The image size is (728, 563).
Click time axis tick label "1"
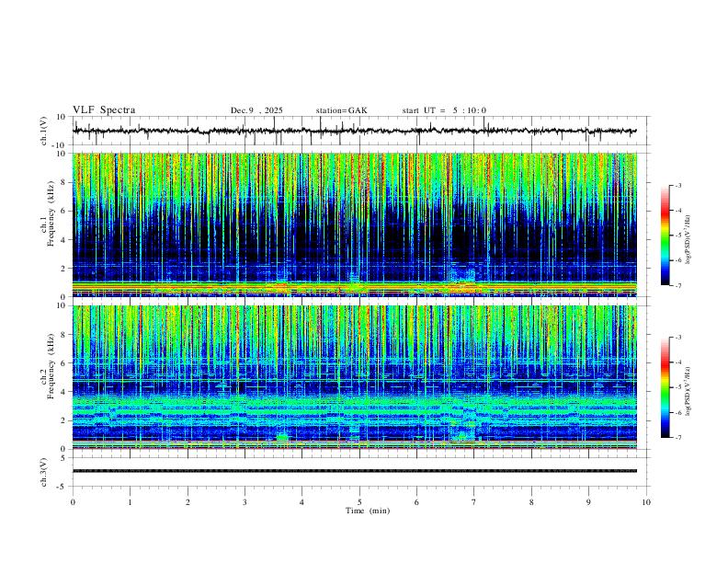(x=130, y=502)
